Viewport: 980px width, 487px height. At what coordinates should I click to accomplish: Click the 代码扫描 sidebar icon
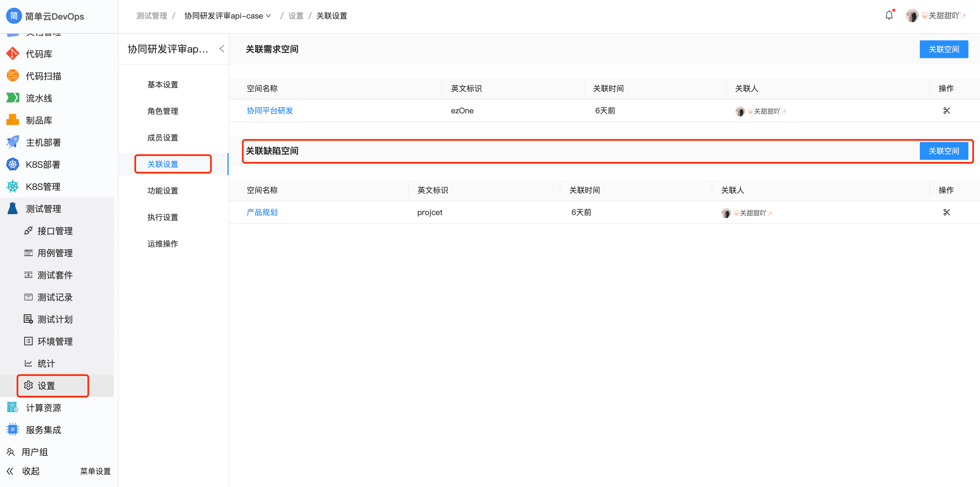(x=12, y=76)
